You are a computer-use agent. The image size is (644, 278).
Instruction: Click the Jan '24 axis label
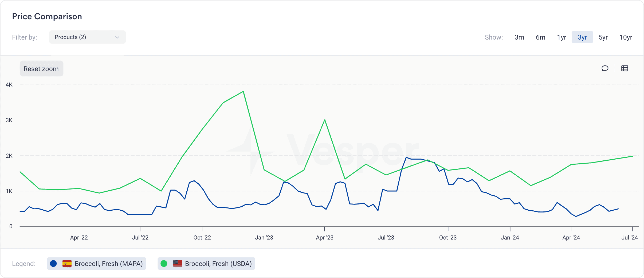click(x=510, y=237)
